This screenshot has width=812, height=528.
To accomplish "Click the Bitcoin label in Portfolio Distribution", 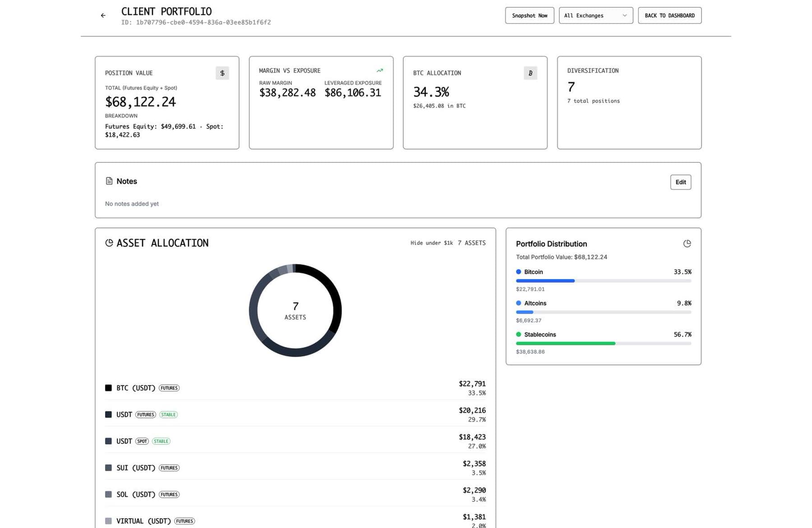I will (x=533, y=272).
